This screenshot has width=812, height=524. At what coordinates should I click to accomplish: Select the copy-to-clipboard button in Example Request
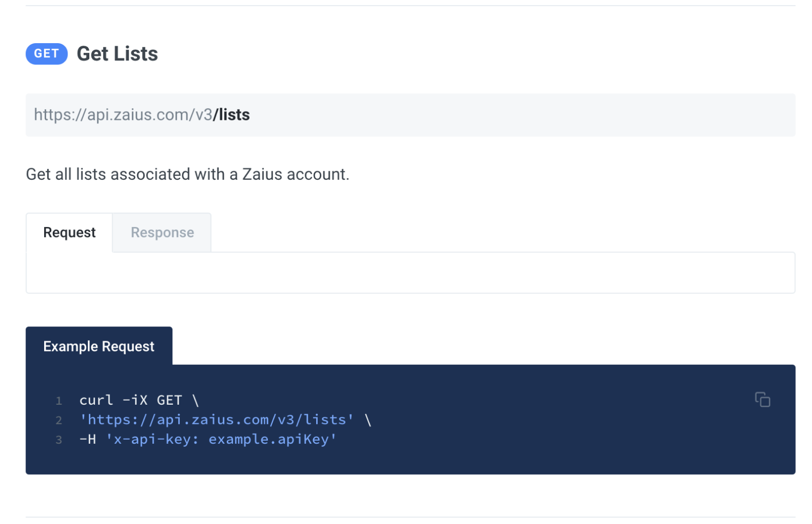coord(763,400)
